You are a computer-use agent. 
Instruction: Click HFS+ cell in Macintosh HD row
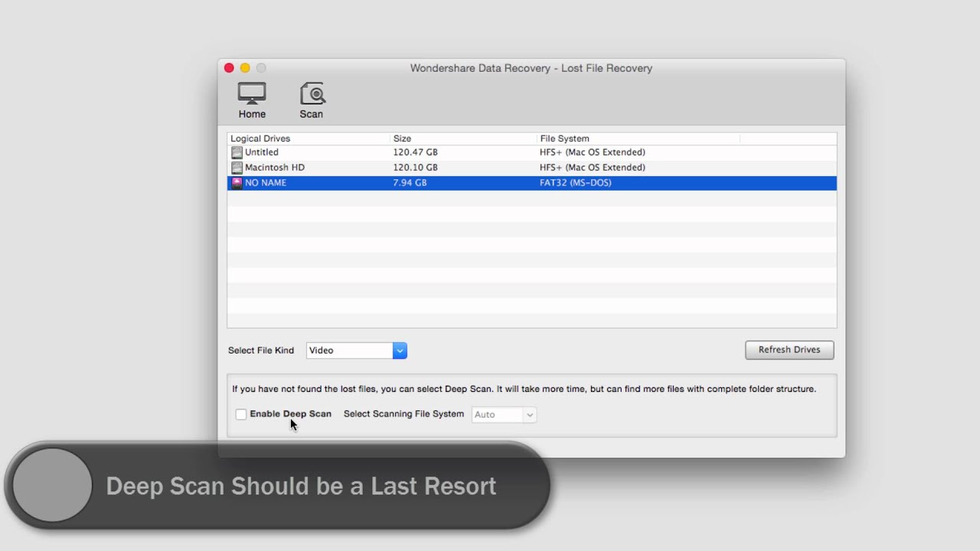pos(592,168)
